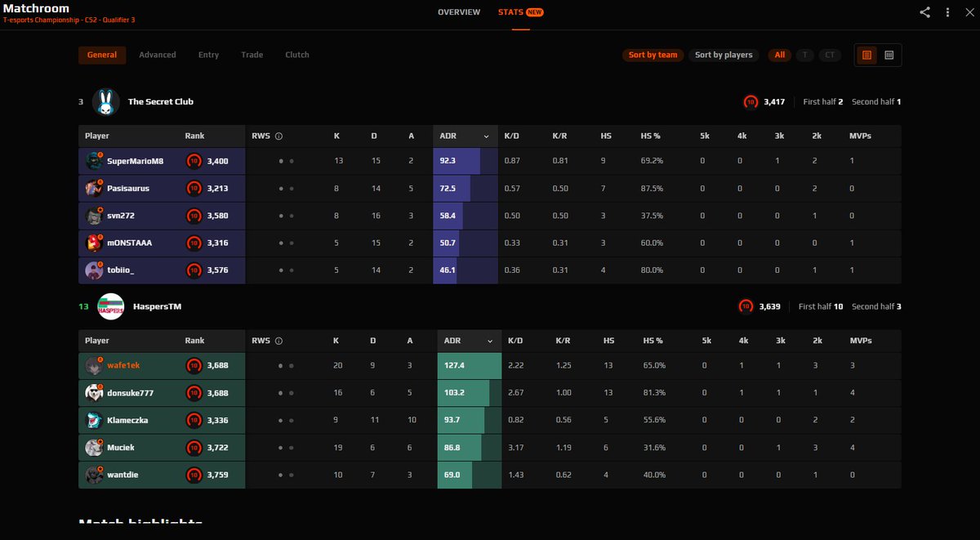Screen dimensions: 980x540
Task: Click wantdie's avatar
Action: click(93, 475)
